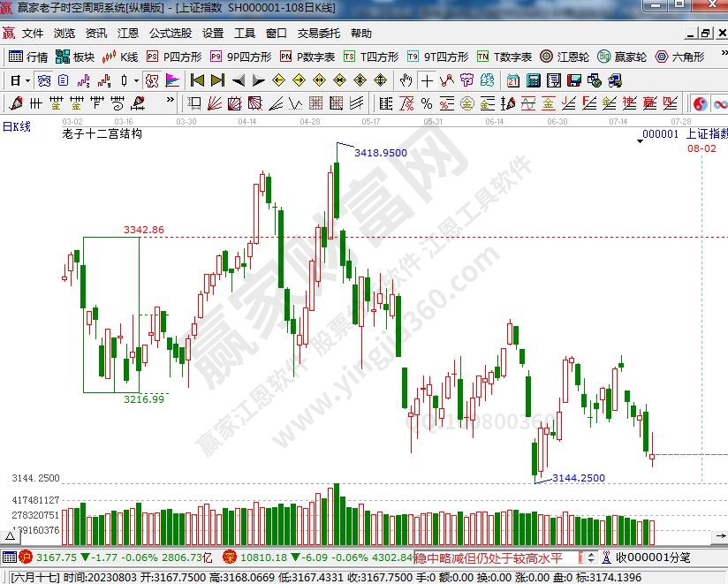728x584 pixels.
Task: Click the calculator icon in toolbar
Action: coord(533,80)
